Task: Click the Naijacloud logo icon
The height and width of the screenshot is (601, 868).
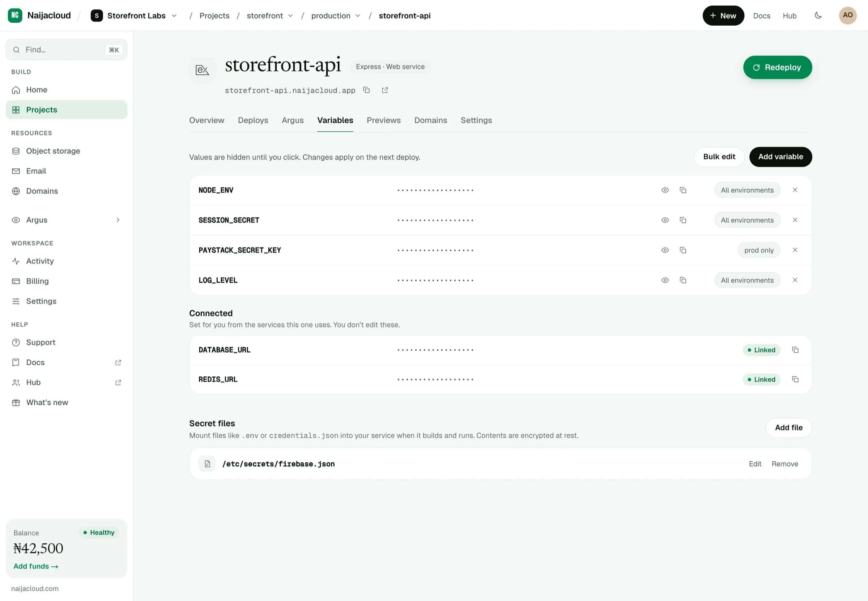Action: pyautogui.click(x=15, y=16)
